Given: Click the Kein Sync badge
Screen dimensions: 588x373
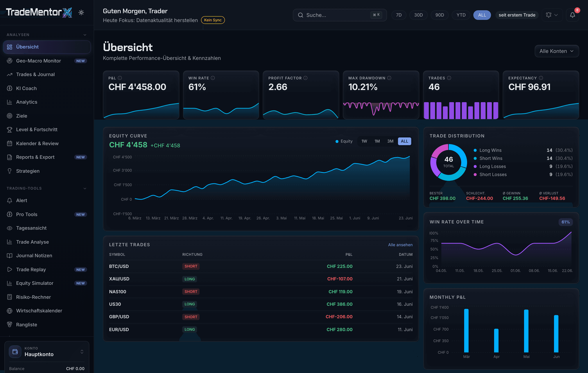Looking at the screenshot, I should [213, 20].
